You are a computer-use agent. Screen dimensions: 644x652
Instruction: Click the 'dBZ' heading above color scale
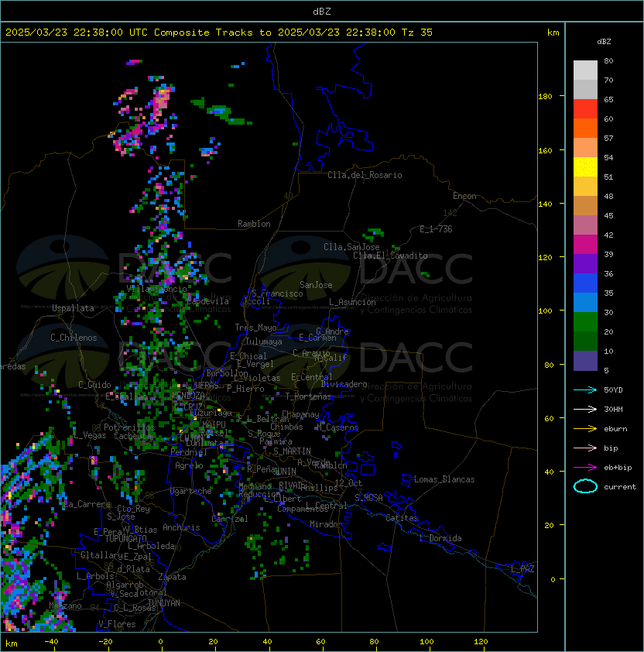[x=604, y=42]
